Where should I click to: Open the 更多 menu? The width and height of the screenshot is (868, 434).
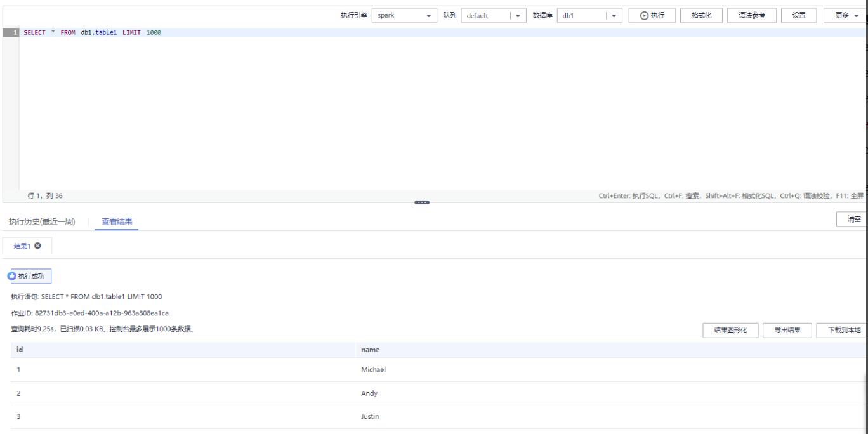click(845, 16)
